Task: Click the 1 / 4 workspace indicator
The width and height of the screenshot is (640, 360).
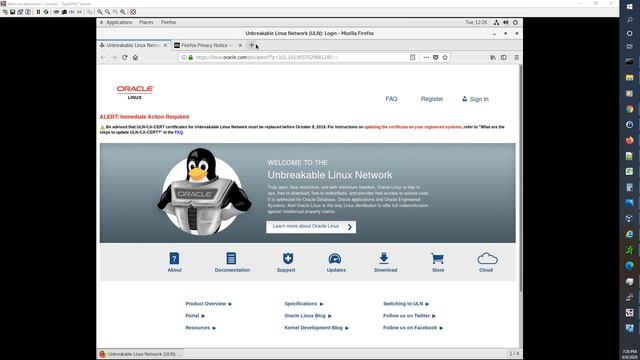Action: click(514, 353)
